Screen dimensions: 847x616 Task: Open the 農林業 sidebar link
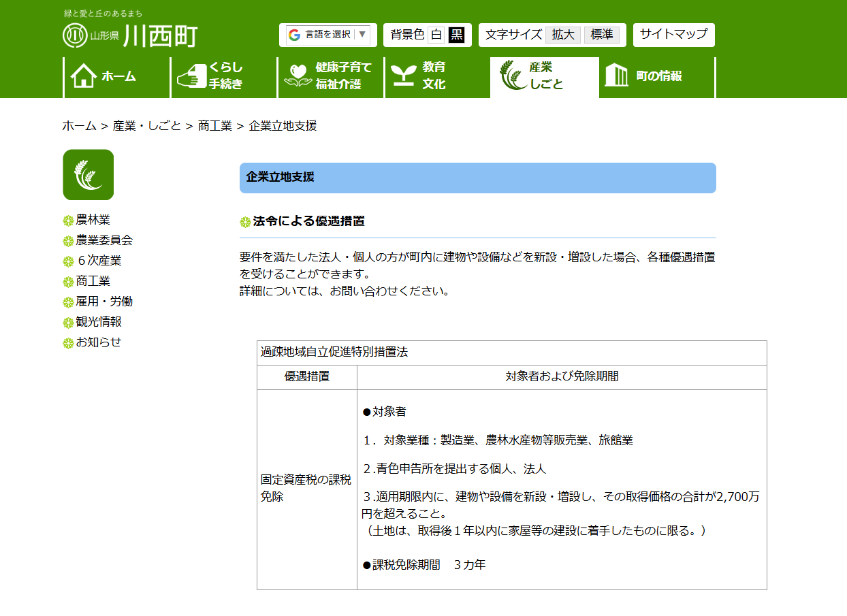click(93, 220)
